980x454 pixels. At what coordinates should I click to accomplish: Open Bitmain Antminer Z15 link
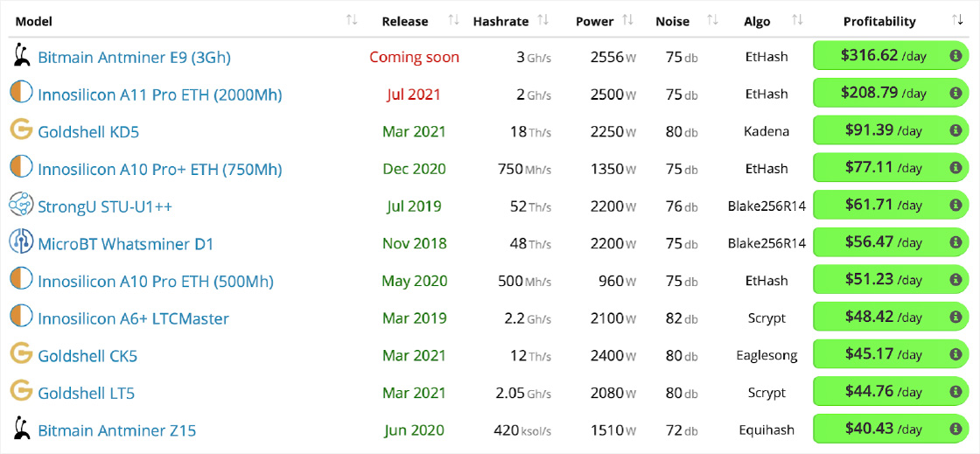tap(116, 430)
